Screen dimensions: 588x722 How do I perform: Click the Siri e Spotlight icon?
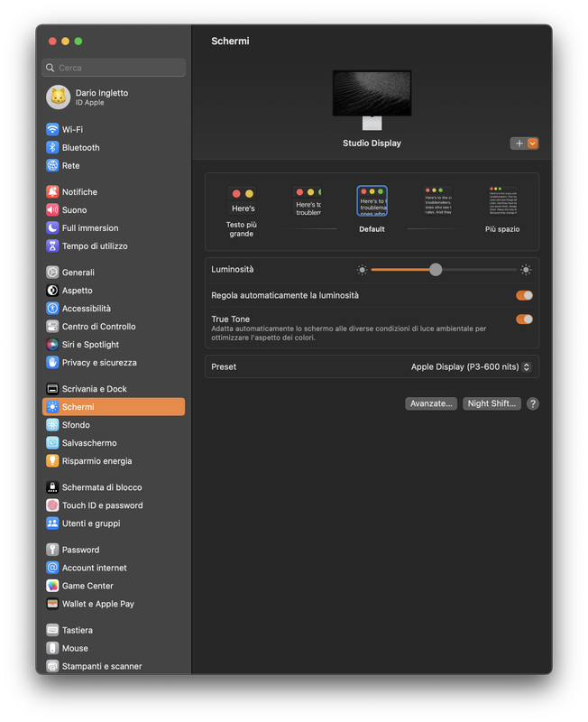pos(52,345)
